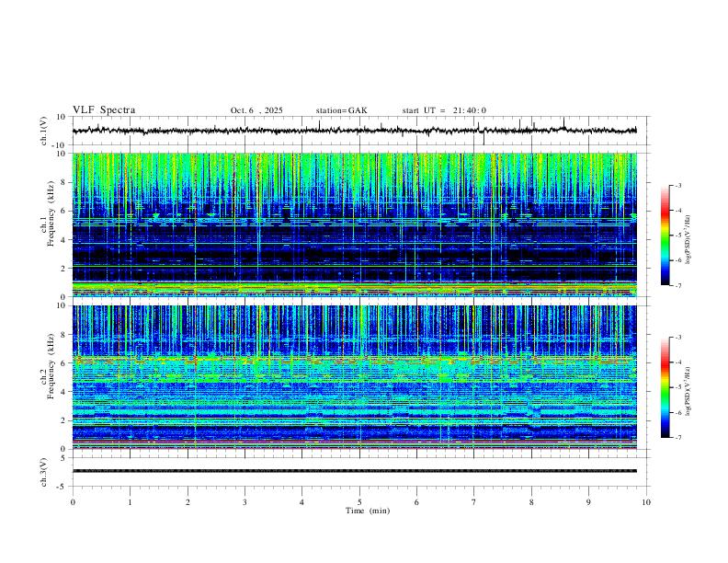Click time axis tick label "8"
The height and width of the screenshot is (563, 728).
point(531,502)
